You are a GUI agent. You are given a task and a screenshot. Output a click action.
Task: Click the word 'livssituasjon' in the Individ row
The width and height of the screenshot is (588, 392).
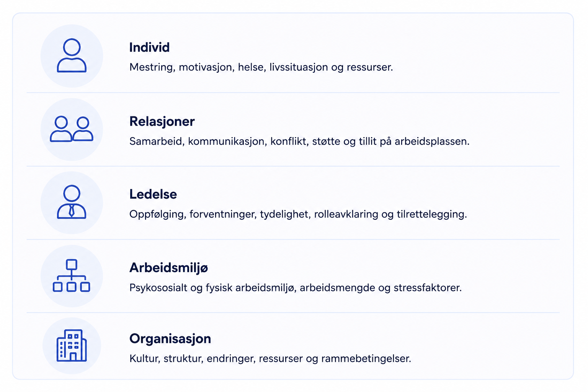click(x=299, y=67)
